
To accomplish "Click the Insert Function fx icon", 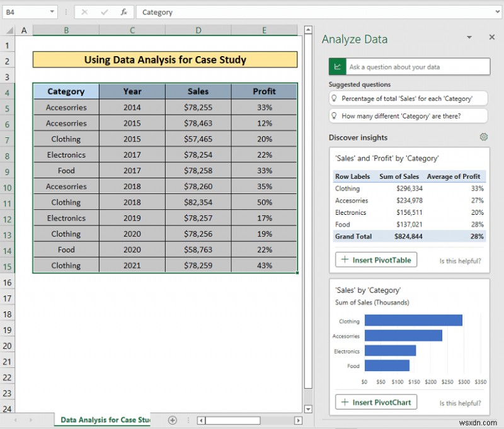I will point(124,11).
